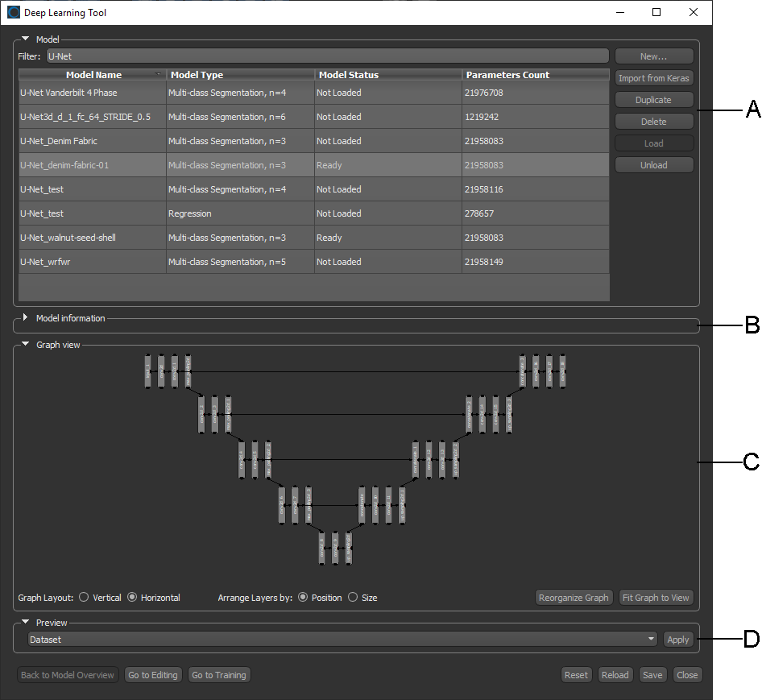Click the bottom node of U-Net graph
The image size is (762, 700).
click(335, 548)
